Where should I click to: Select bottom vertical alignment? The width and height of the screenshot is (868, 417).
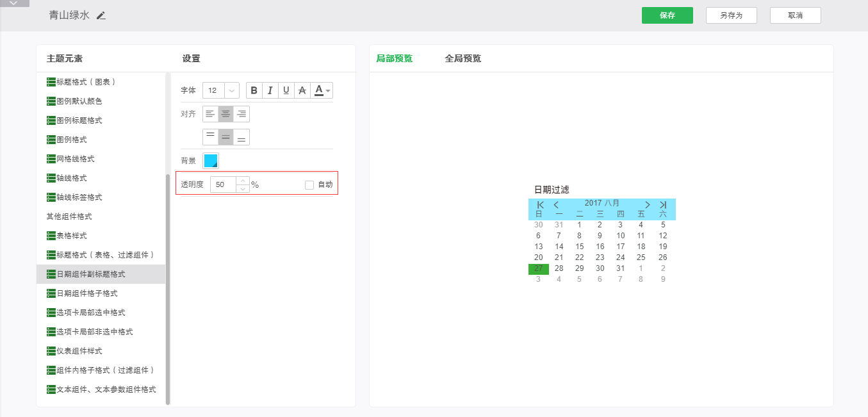pos(242,138)
